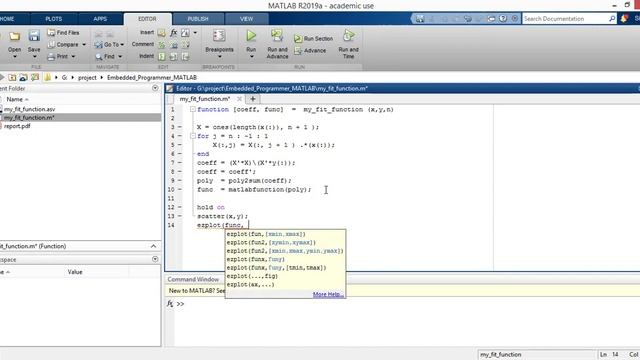Run the script with the green Run arrow

coord(251,36)
